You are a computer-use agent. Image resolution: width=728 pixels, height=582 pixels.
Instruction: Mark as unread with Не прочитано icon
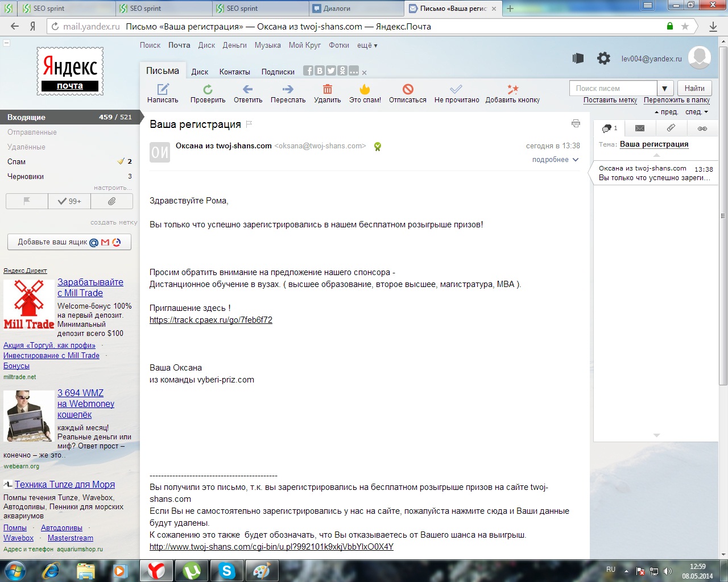[456, 89]
